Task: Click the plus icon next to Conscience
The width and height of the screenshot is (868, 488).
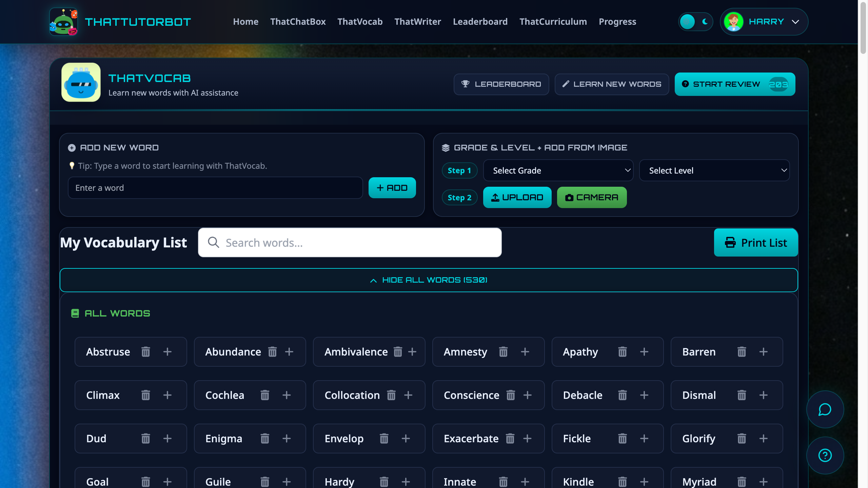Action: click(x=528, y=395)
